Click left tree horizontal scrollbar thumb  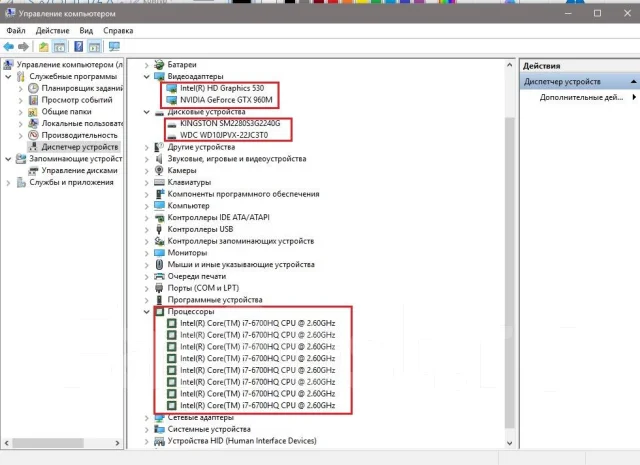48,443
